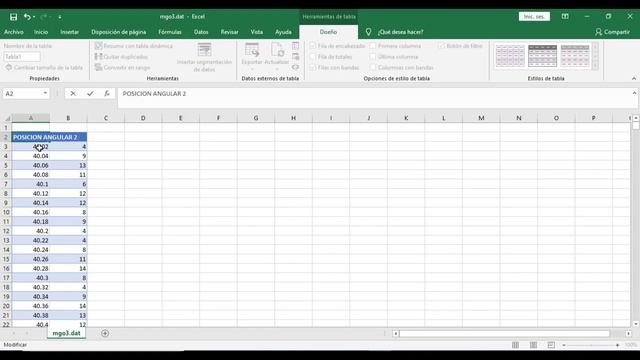This screenshot has width=640, height=360.
Task: Open the Revisar tab
Action: pyautogui.click(x=229, y=32)
